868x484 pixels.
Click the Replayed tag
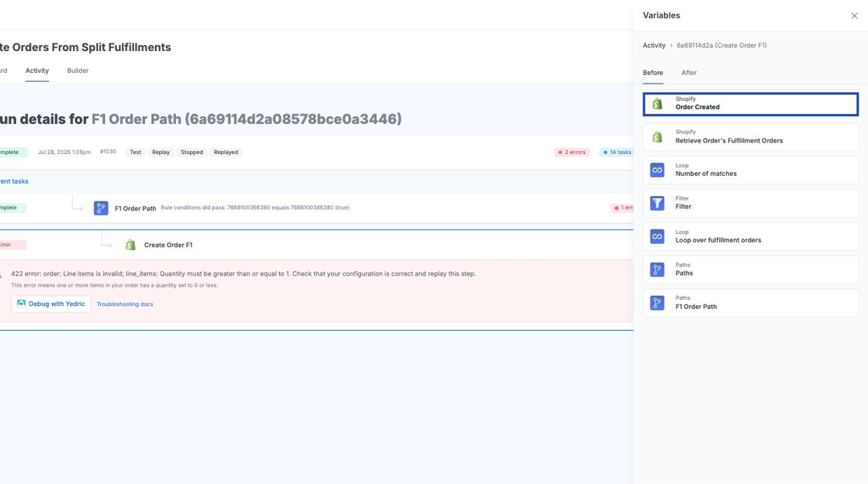coord(226,152)
